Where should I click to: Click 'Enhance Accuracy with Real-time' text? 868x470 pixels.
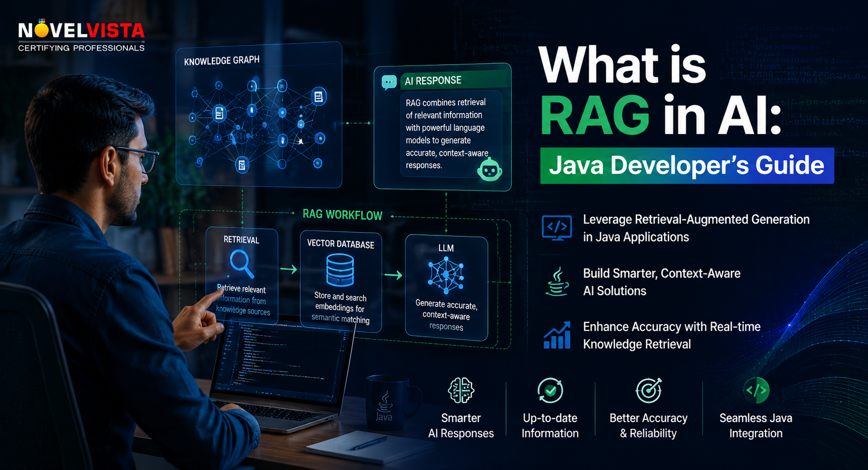[x=672, y=327]
